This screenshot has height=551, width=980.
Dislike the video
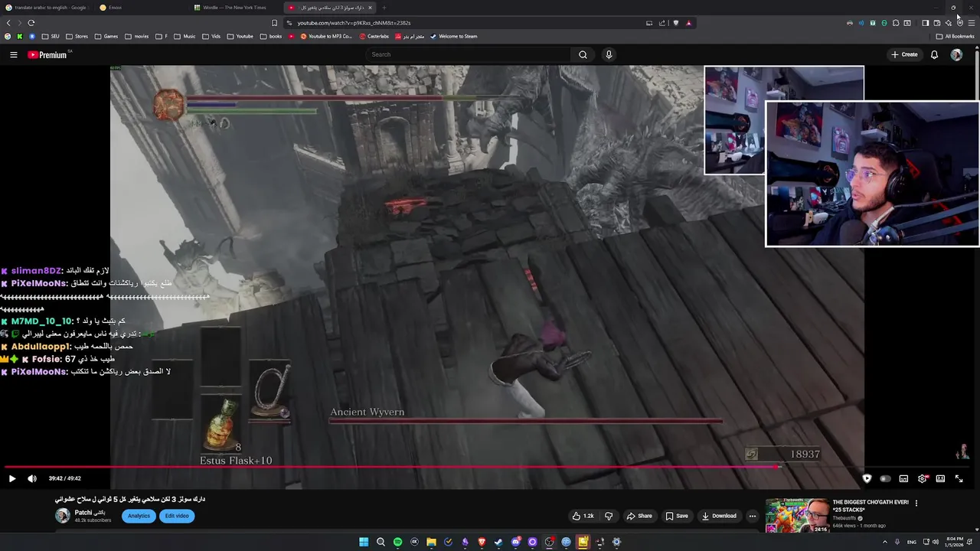tap(609, 516)
